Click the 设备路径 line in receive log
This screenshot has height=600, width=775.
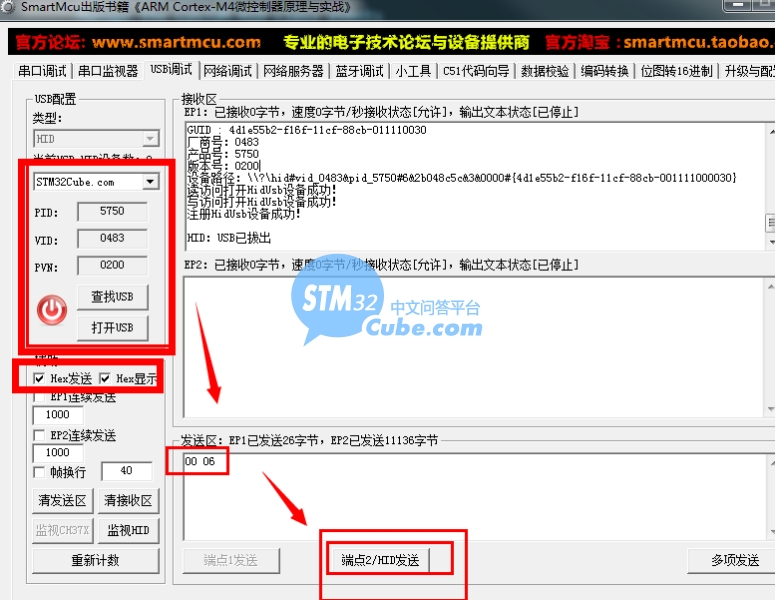(x=462, y=178)
